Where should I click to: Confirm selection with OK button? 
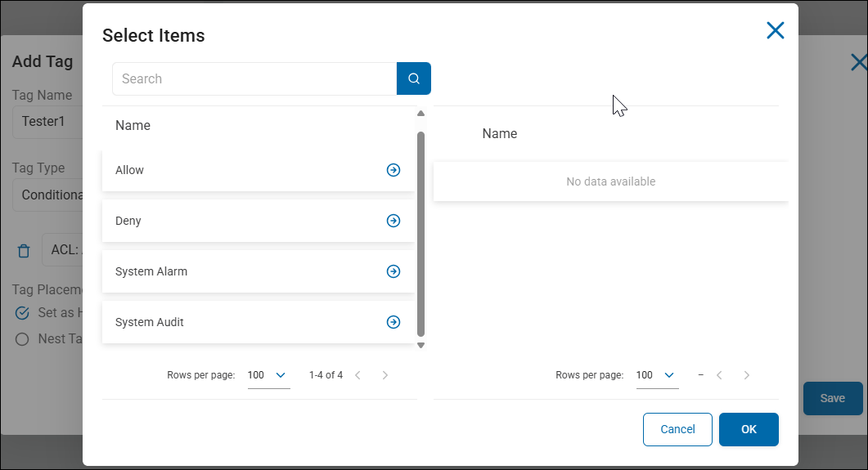click(x=749, y=429)
